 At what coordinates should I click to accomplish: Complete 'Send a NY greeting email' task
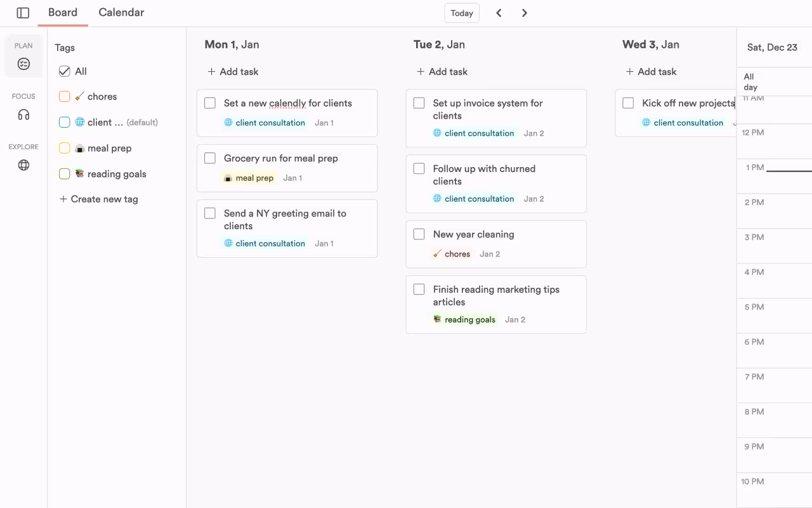210,213
